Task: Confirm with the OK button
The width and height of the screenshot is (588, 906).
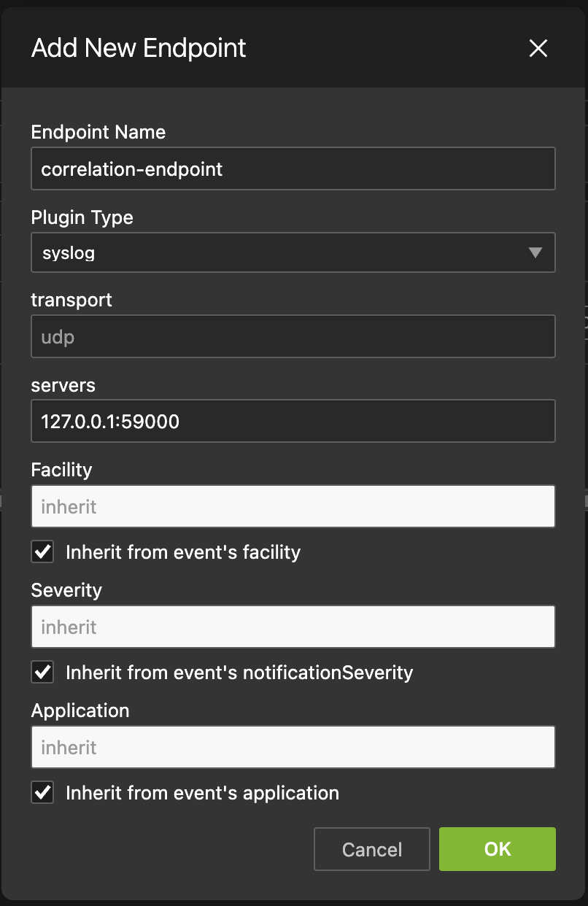Action: pos(498,849)
